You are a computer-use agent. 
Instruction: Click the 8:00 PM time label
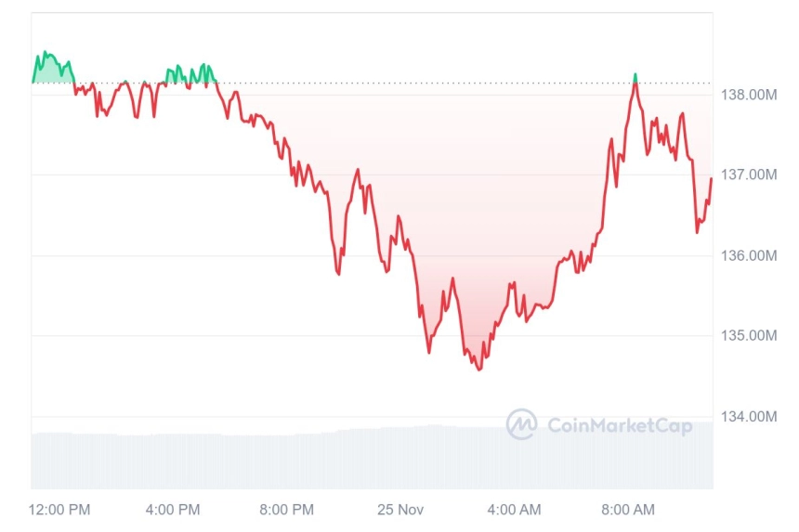tap(286, 510)
